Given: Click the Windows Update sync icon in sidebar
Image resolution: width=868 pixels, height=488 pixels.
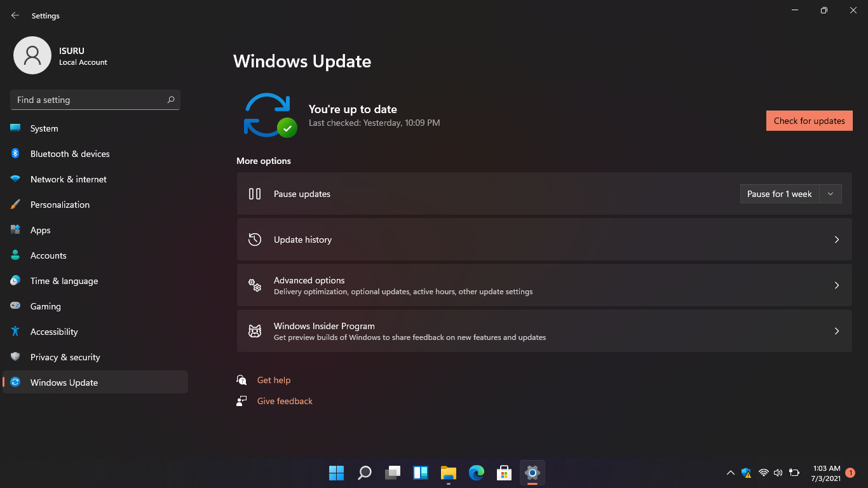Looking at the screenshot, I should [15, 383].
